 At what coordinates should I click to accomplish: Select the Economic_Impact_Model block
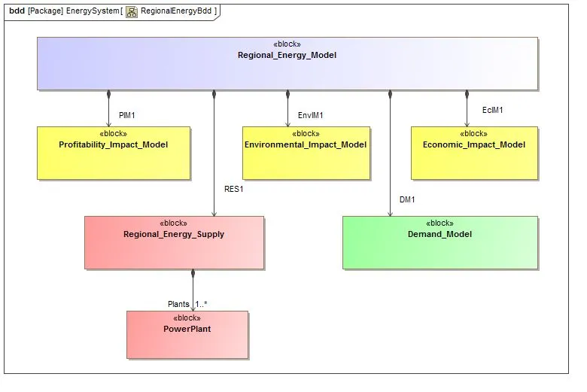coord(474,153)
